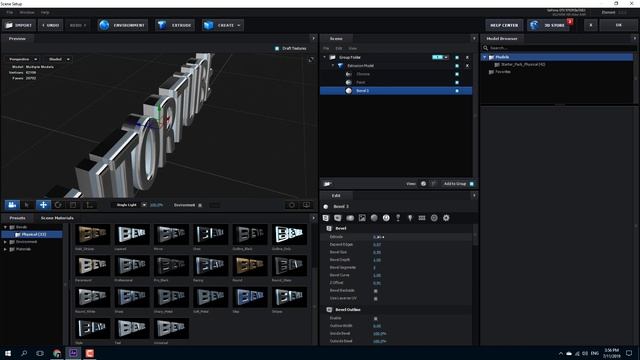Open the Window menu

tap(27, 13)
